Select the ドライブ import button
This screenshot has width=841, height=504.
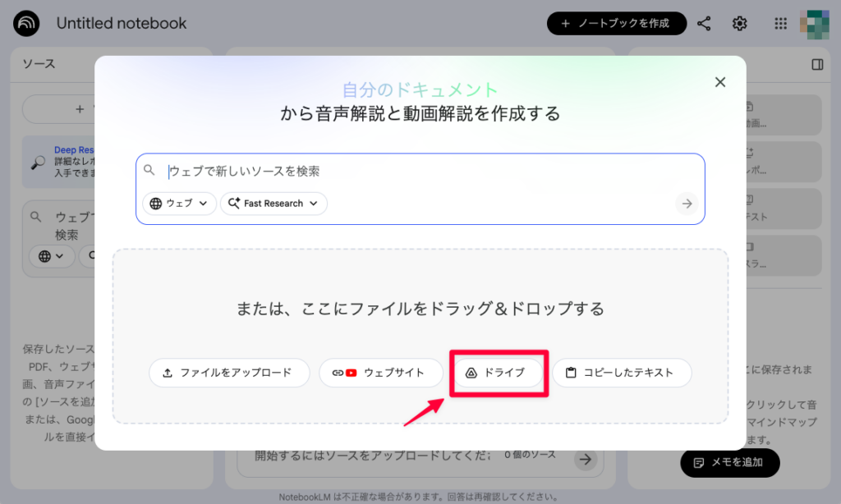coord(498,373)
